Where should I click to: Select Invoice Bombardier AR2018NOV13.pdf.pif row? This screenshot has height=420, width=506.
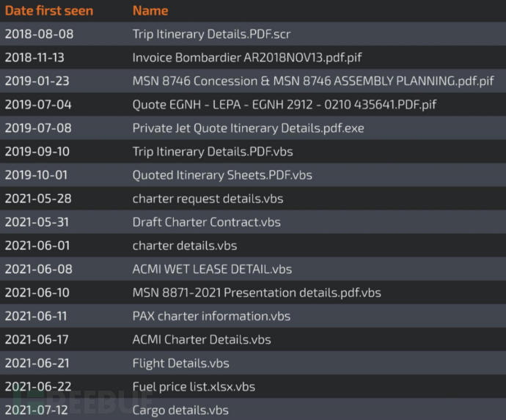coord(235,58)
